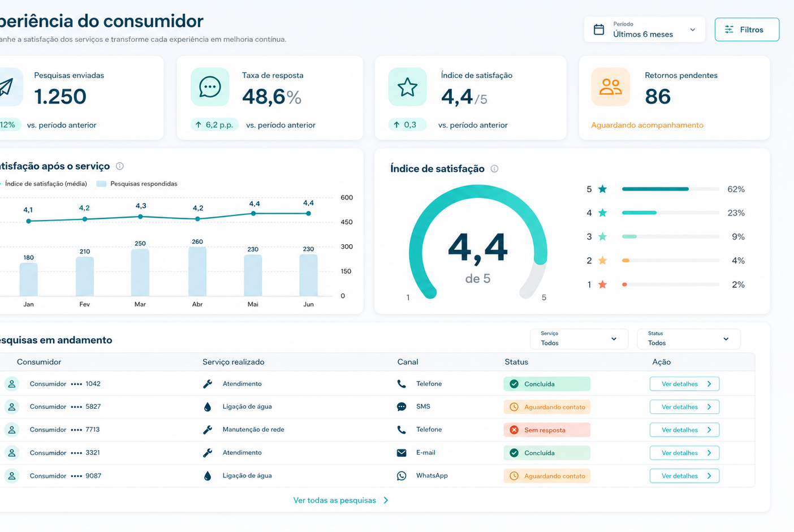Image resolution: width=794 pixels, height=532 pixels.
Task: Open the Filtros button
Action: pyautogui.click(x=746, y=29)
